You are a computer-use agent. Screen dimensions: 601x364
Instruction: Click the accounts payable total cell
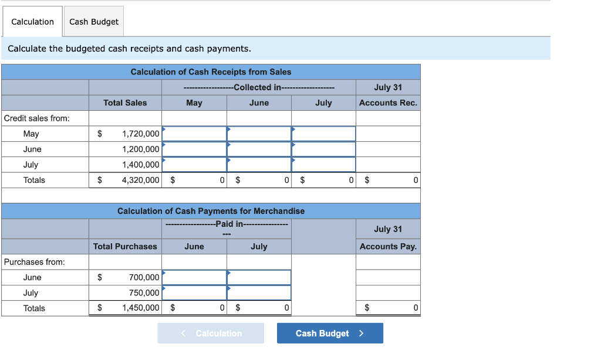[x=388, y=308]
